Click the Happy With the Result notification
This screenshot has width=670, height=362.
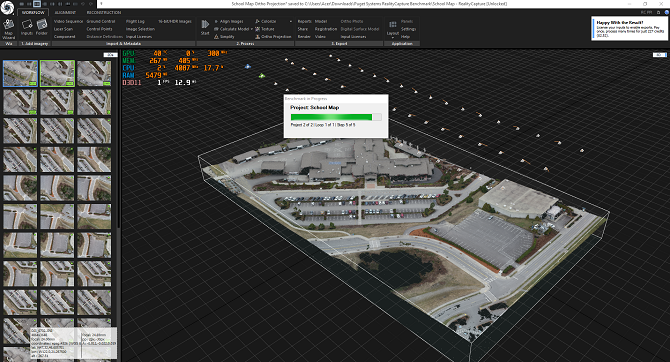629,29
